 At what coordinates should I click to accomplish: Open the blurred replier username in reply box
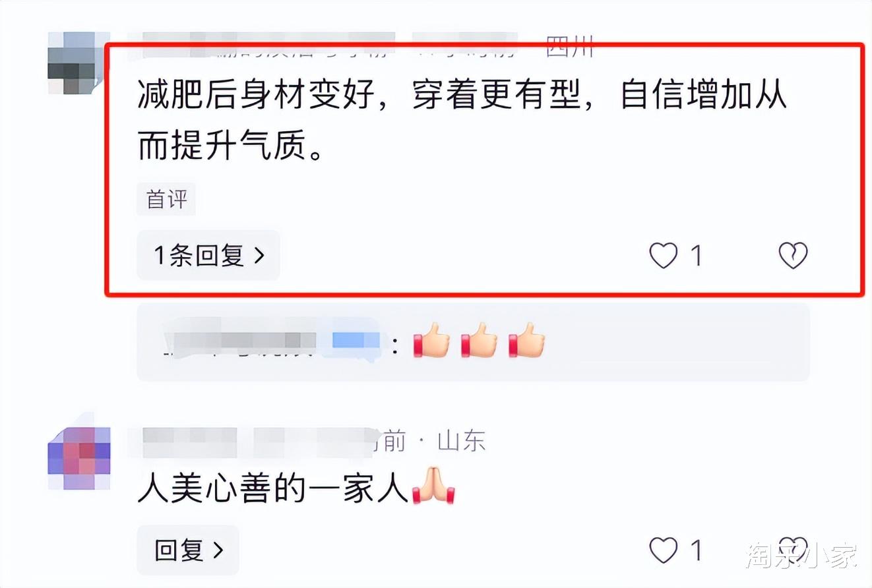272,341
